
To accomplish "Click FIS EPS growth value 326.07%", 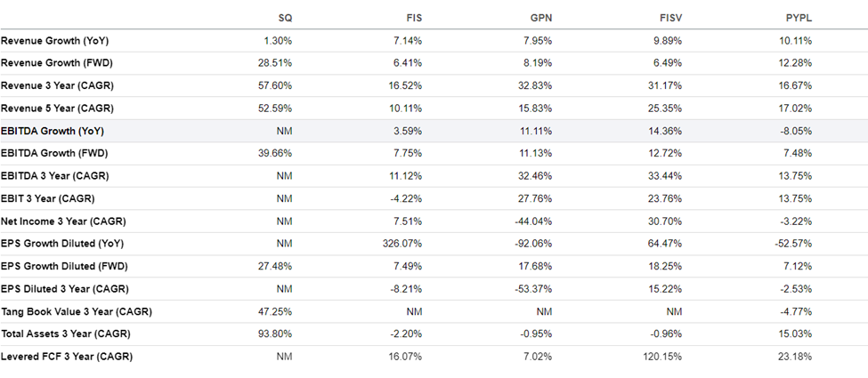I will [406, 244].
